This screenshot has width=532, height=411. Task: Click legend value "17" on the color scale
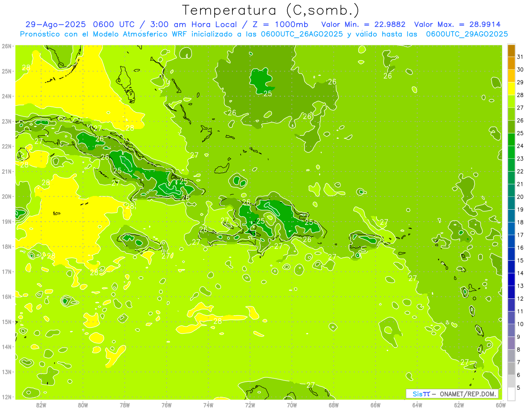pos(520,235)
